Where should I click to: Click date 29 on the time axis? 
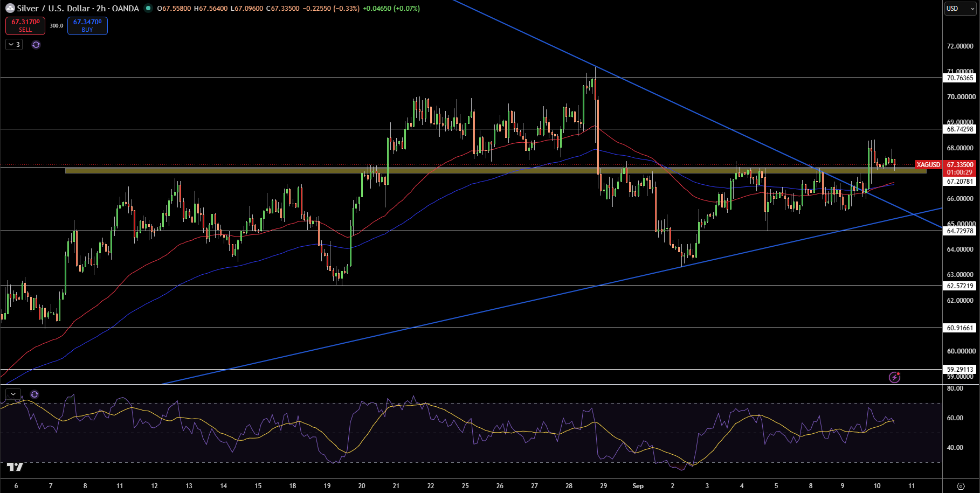pyautogui.click(x=603, y=486)
